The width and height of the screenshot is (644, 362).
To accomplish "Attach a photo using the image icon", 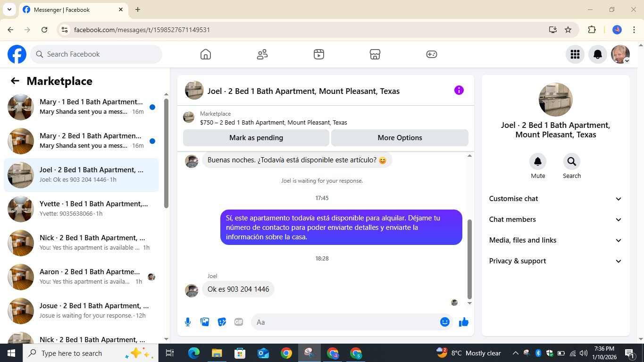I will (x=205, y=322).
